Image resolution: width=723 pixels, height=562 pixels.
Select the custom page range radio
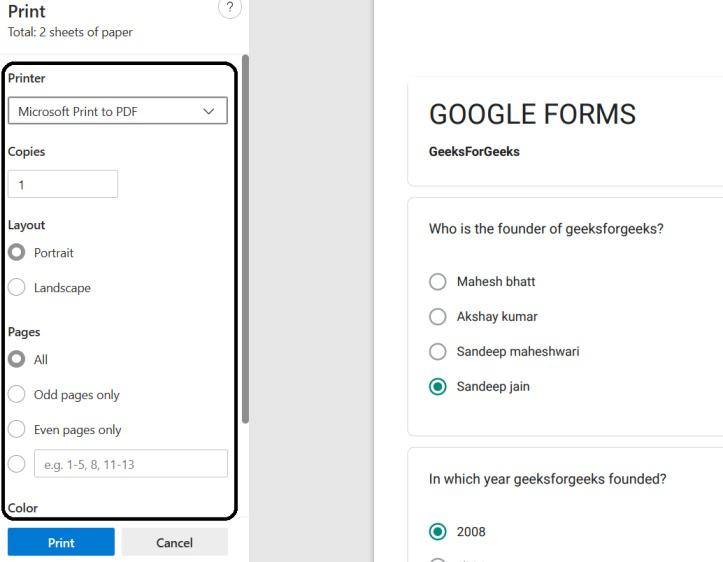[17, 464]
